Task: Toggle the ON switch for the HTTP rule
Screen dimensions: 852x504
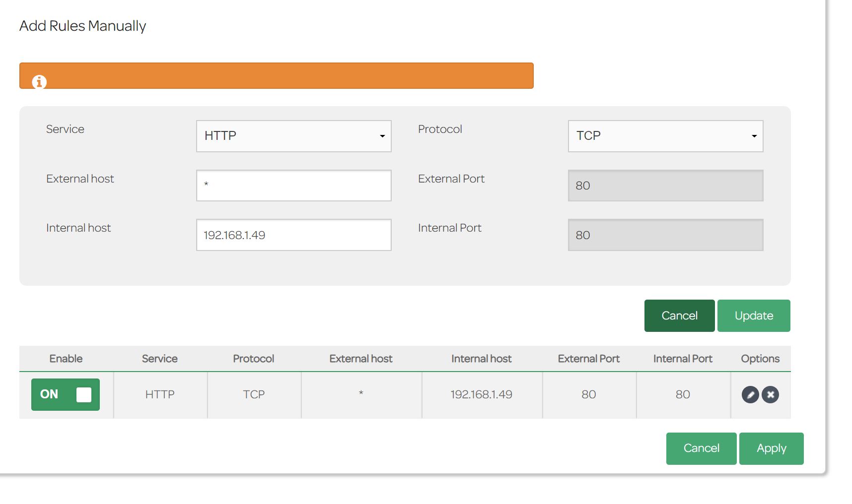Action: click(x=66, y=395)
